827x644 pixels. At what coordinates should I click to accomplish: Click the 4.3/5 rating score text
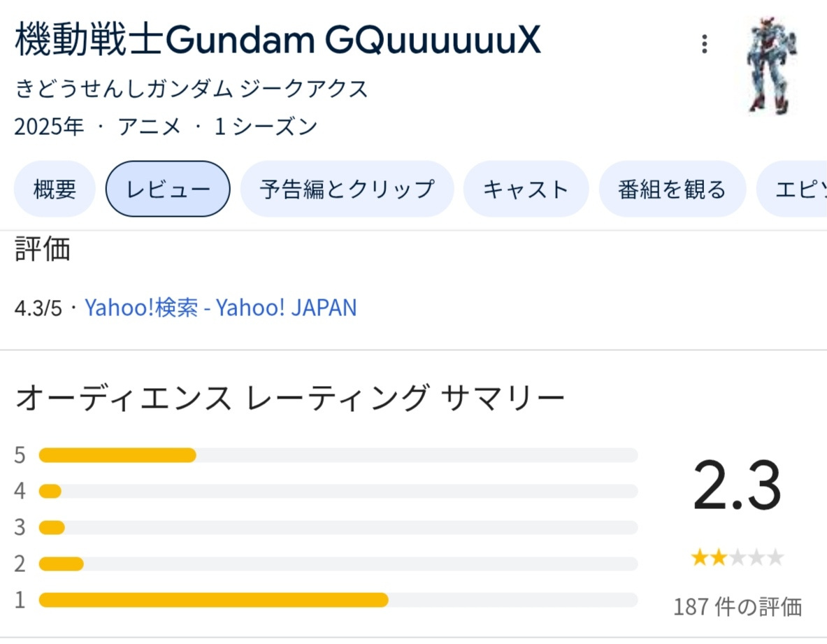pos(38,308)
